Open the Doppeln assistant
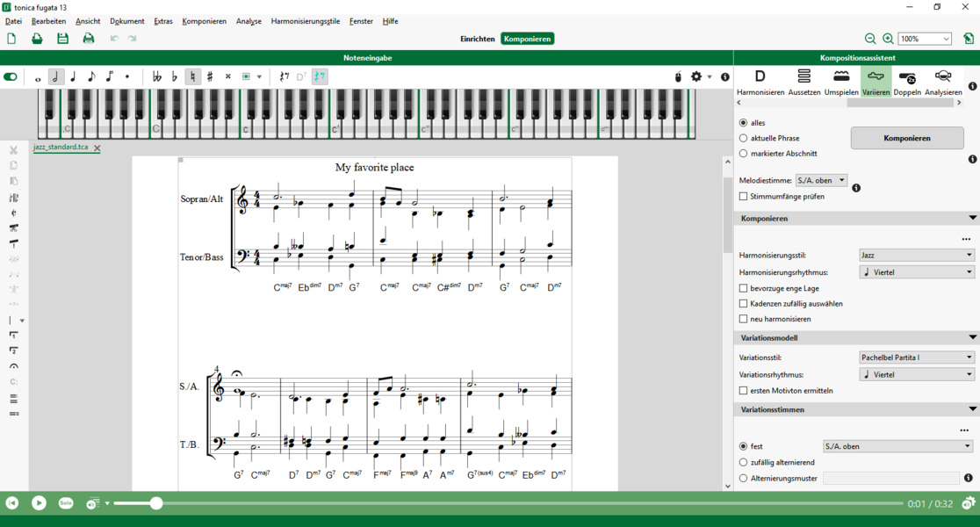 (907, 83)
